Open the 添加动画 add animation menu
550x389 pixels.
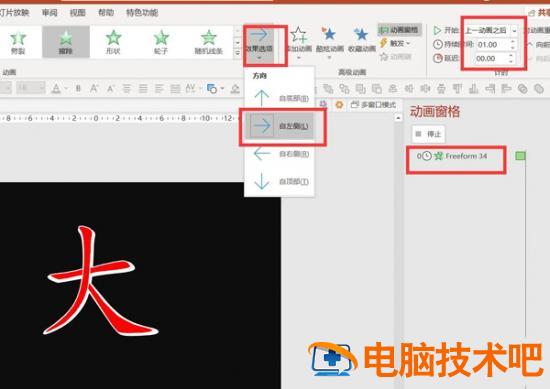(299, 42)
